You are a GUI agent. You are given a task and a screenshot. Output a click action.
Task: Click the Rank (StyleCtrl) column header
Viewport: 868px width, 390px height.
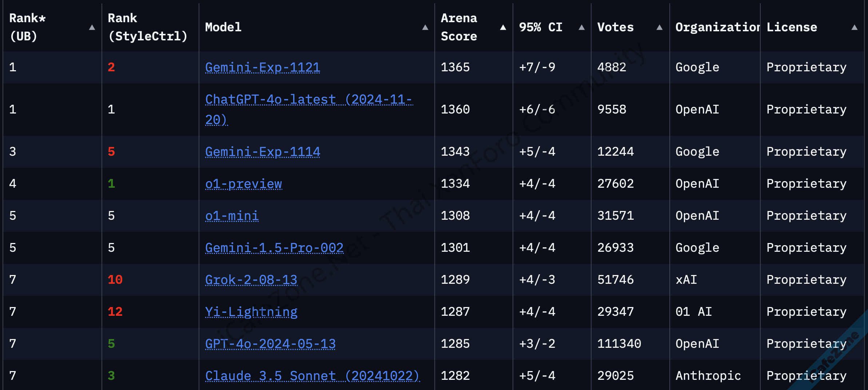[147, 27]
